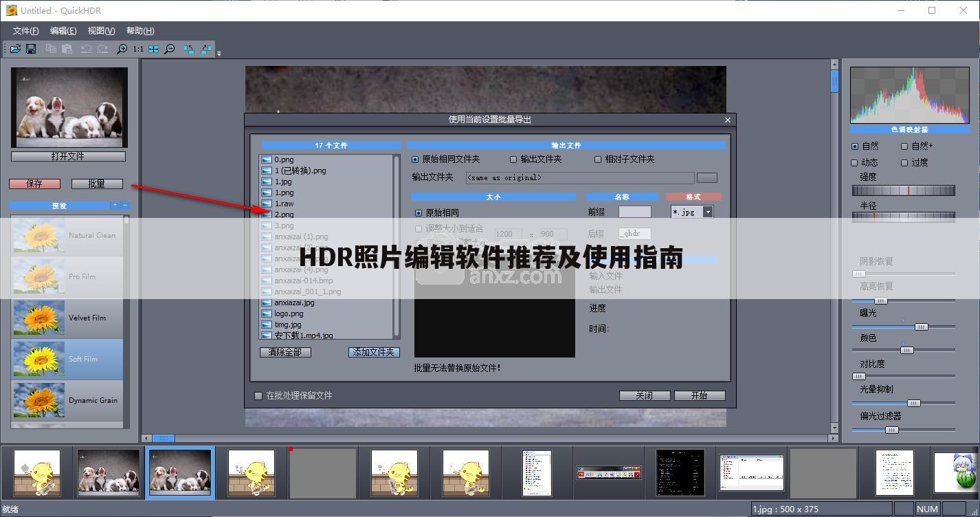Screen dimensions: 980x517
Task: Enable 在批处理保留文件 checkbox
Action: click(x=258, y=395)
